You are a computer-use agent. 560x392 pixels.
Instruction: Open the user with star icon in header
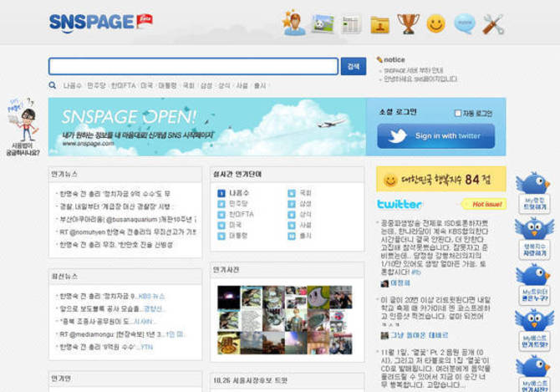point(293,23)
